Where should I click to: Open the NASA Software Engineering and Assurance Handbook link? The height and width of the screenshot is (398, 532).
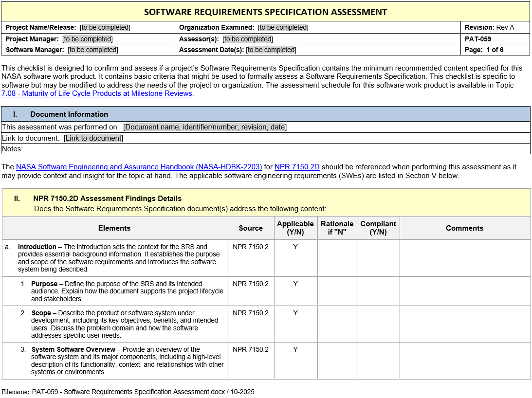139,167
